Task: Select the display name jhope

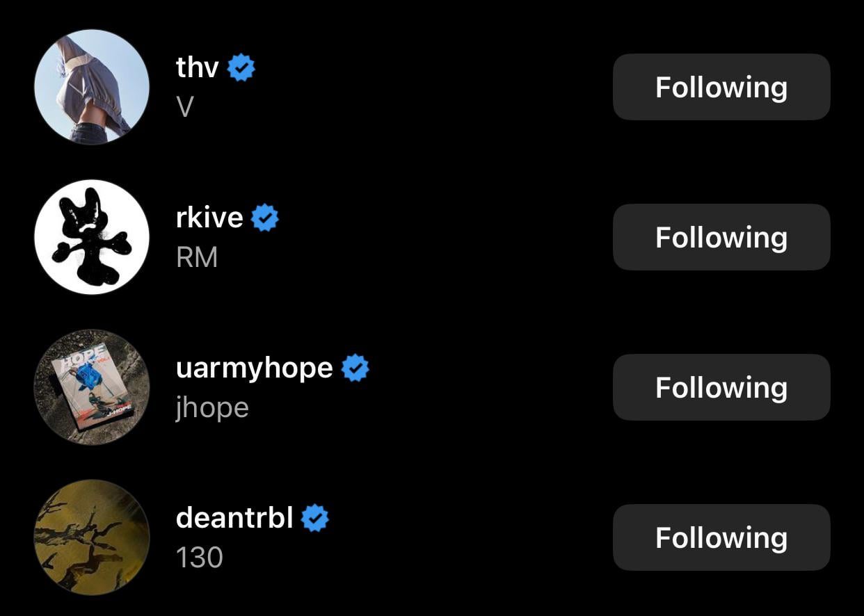Action: (x=212, y=407)
